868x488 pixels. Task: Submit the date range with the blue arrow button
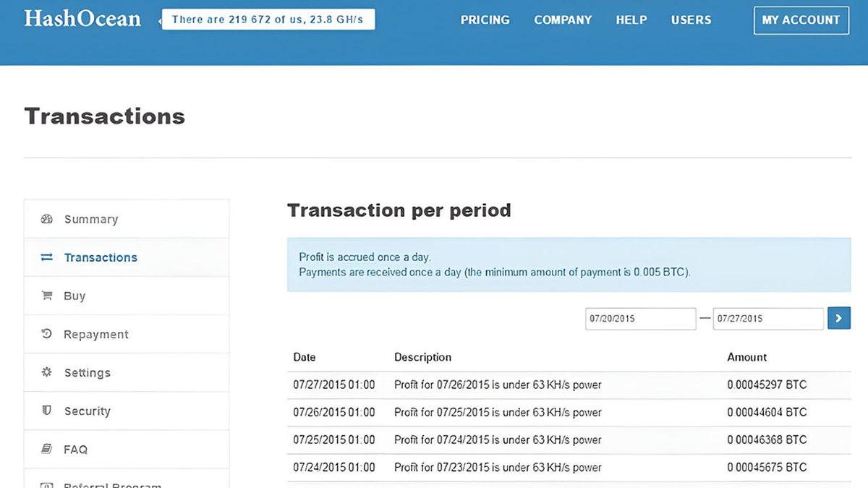tap(838, 318)
